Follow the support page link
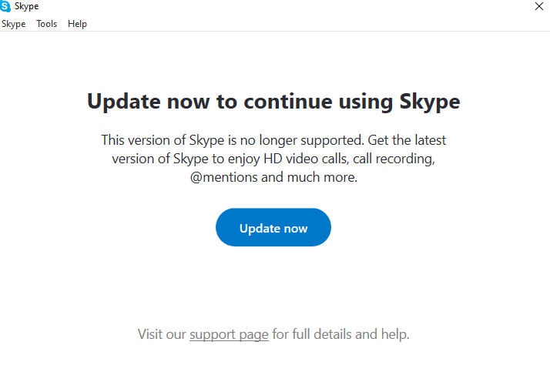The width and height of the screenshot is (550, 392). pos(229,334)
